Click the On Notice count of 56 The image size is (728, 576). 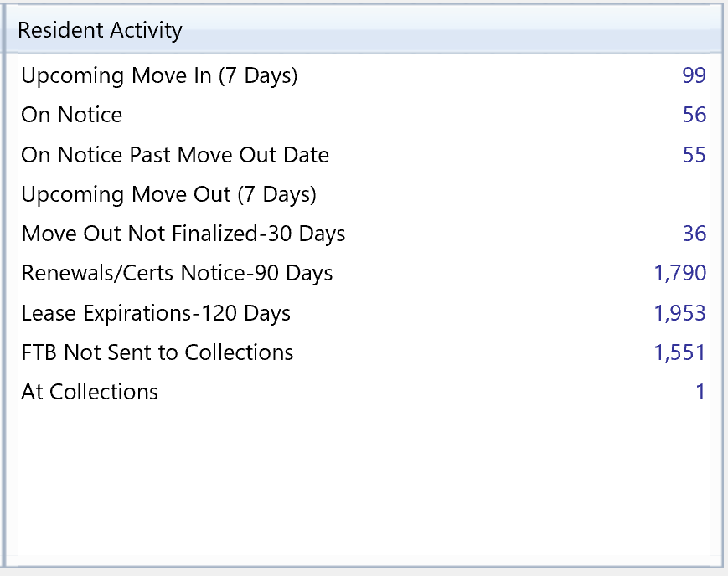pyautogui.click(x=694, y=115)
